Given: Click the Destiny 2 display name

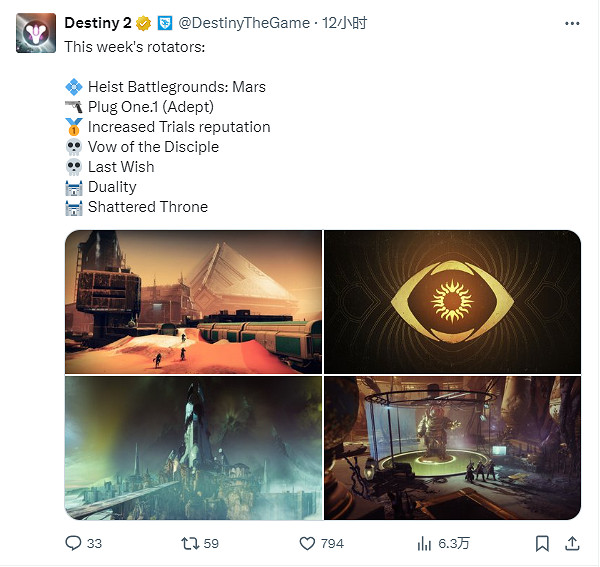Looking at the screenshot, I should pyautogui.click(x=98, y=23).
